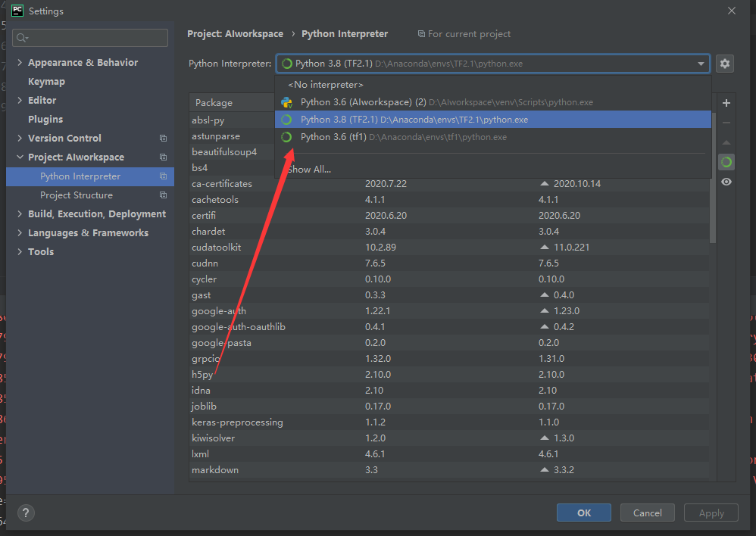Image resolution: width=756 pixels, height=536 pixels.
Task: Close the Settings dialog
Action: tap(732, 11)
